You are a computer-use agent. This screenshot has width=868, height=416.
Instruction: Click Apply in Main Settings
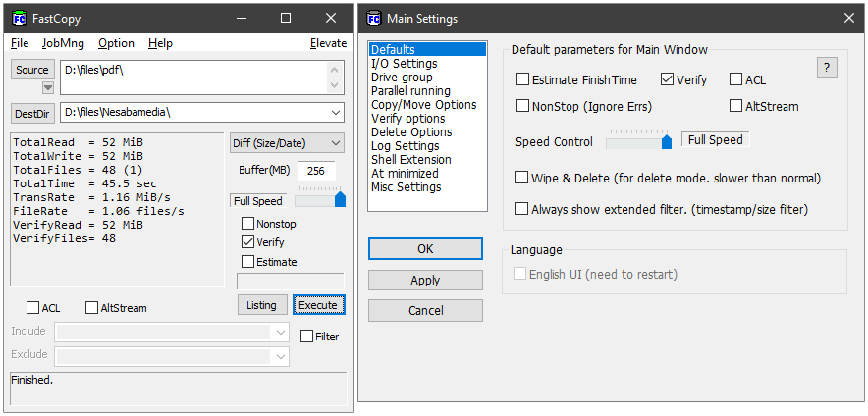(x=425, y=280)
